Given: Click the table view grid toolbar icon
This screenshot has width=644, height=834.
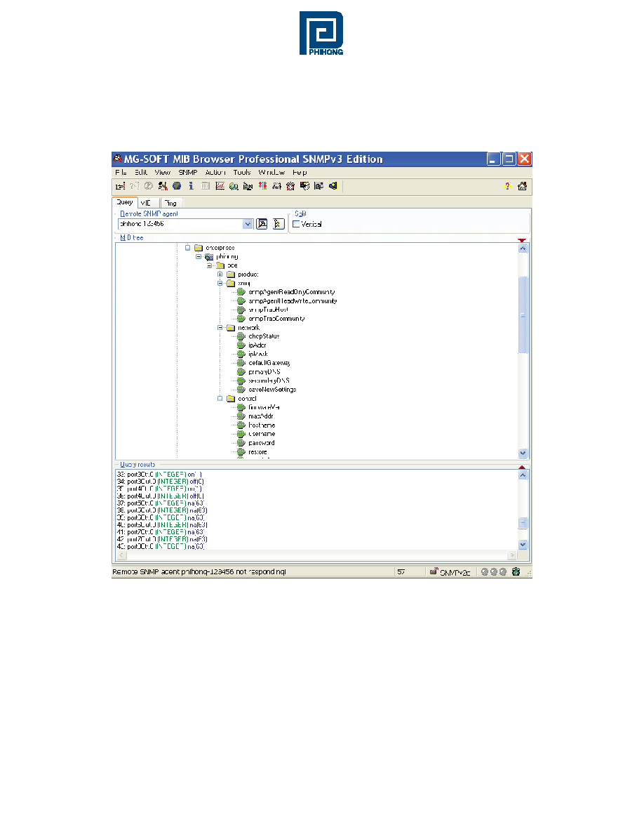Looking at the screenshot, I should 206,185.
